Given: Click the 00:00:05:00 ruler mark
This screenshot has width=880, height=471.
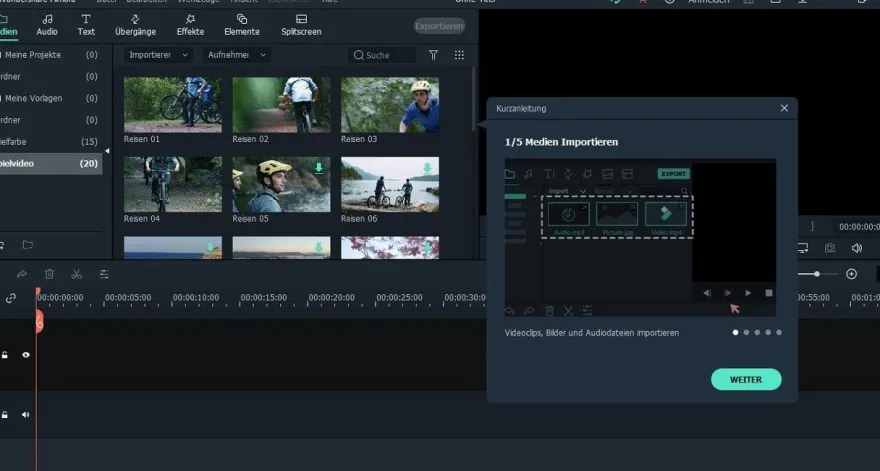Looking at the screenshot, I should tap(128, 298).
